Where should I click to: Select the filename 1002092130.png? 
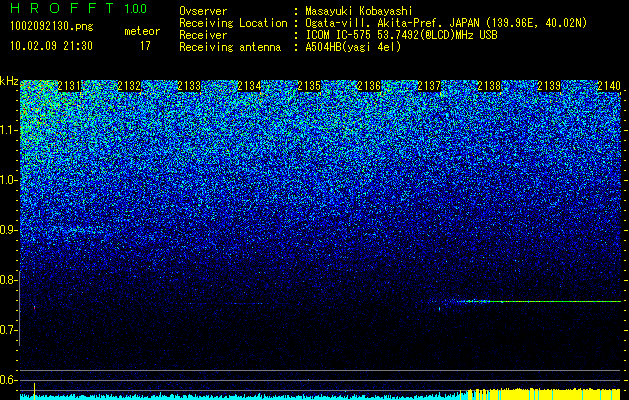tap(52, 26)
